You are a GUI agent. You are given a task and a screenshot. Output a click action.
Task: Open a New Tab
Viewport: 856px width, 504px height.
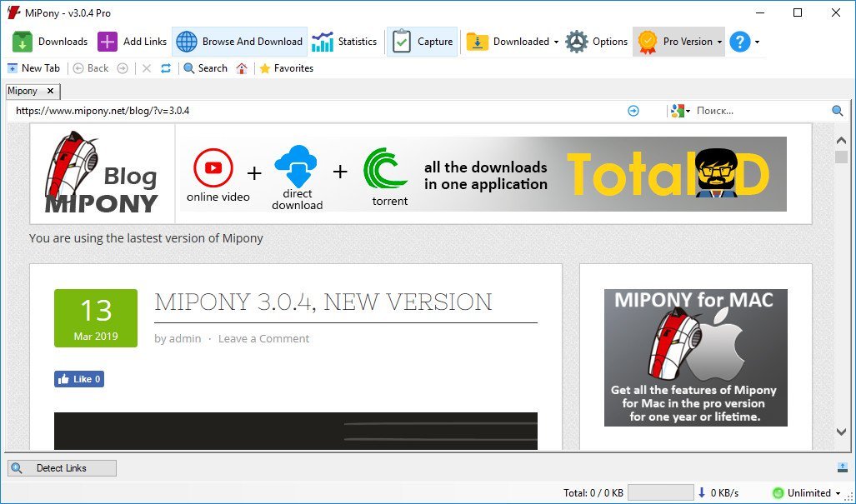33,68
